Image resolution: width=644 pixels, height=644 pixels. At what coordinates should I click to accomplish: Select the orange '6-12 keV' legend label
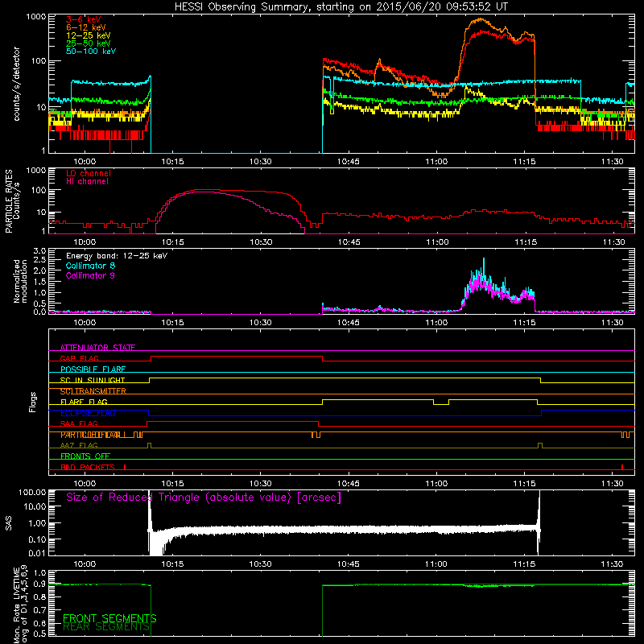tap(86, 27)
